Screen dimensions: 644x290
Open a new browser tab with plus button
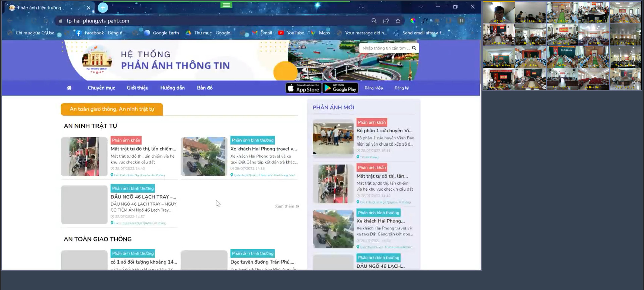(x=103, y=7)
